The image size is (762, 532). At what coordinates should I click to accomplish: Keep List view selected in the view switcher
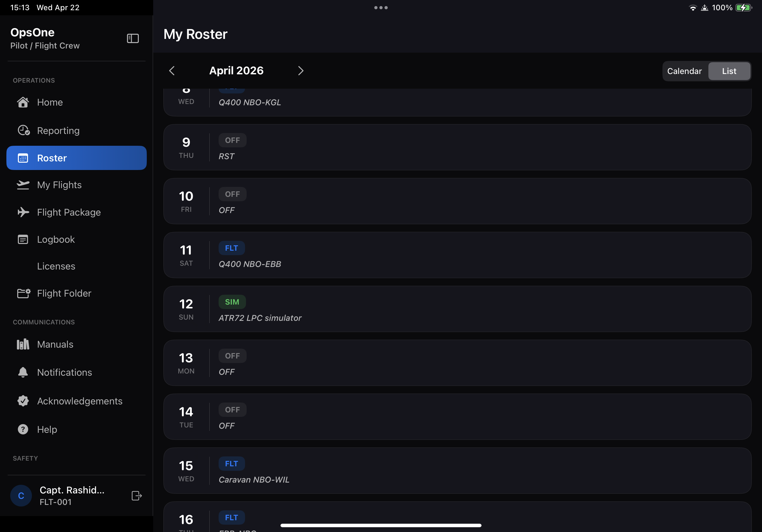pos(729,71)
